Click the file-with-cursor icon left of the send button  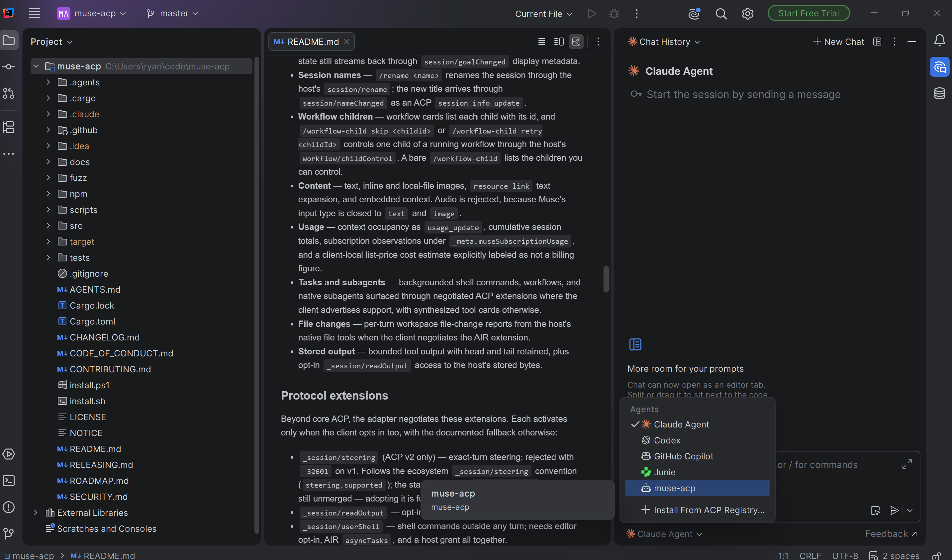pos(875,511)
